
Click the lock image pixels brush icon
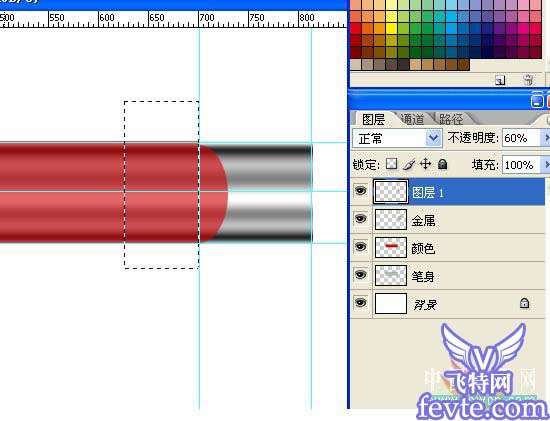409,164
